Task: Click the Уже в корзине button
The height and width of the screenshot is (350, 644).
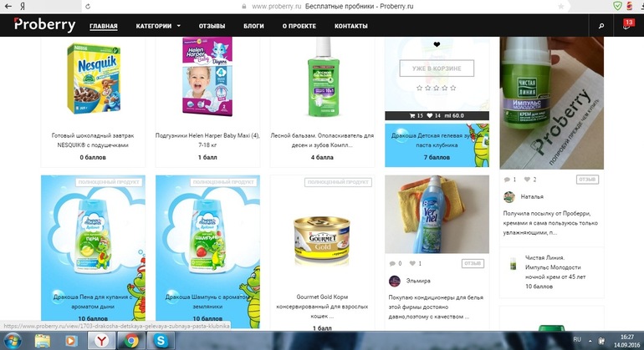Action: point(437,68)
